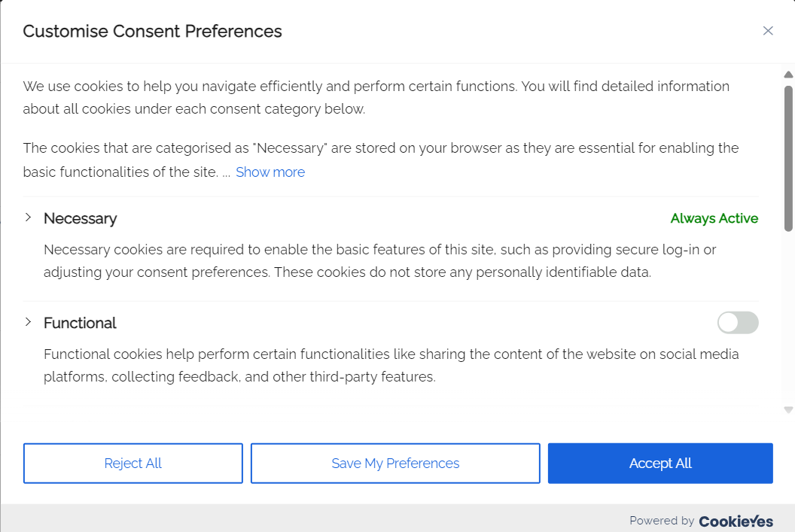Viewport: 795px width, 532px height.
Task: Click the Customise Consent Preferences title
Action: coord(152,32)
